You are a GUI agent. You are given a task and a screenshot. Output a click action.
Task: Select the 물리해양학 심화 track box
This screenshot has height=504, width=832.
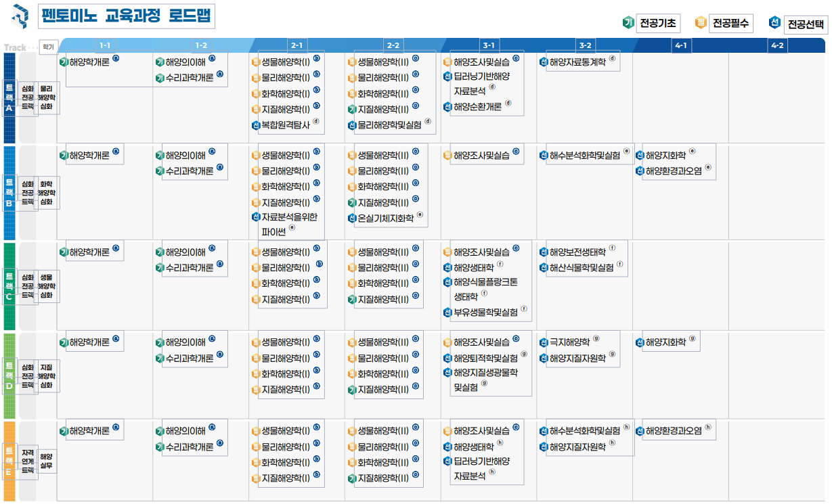[x=46, y=98]
